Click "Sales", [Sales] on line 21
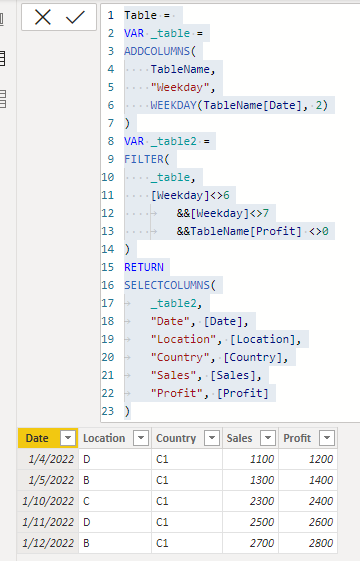Screen dimensions: 360x561 pos(203,375)
